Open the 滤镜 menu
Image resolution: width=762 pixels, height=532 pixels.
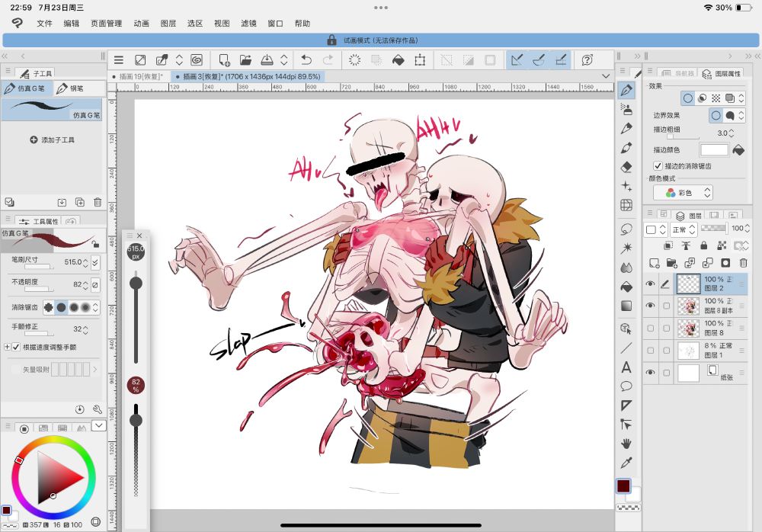click(x=248, y=24)
